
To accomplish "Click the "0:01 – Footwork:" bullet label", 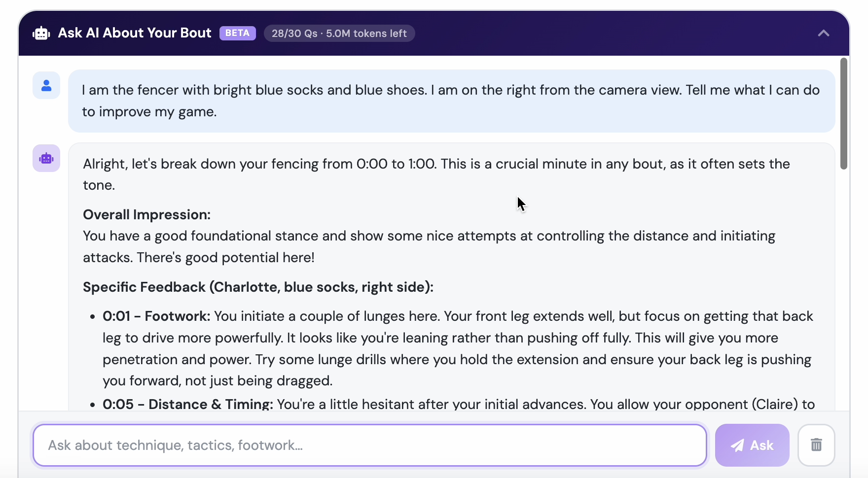I will [156, 316].
